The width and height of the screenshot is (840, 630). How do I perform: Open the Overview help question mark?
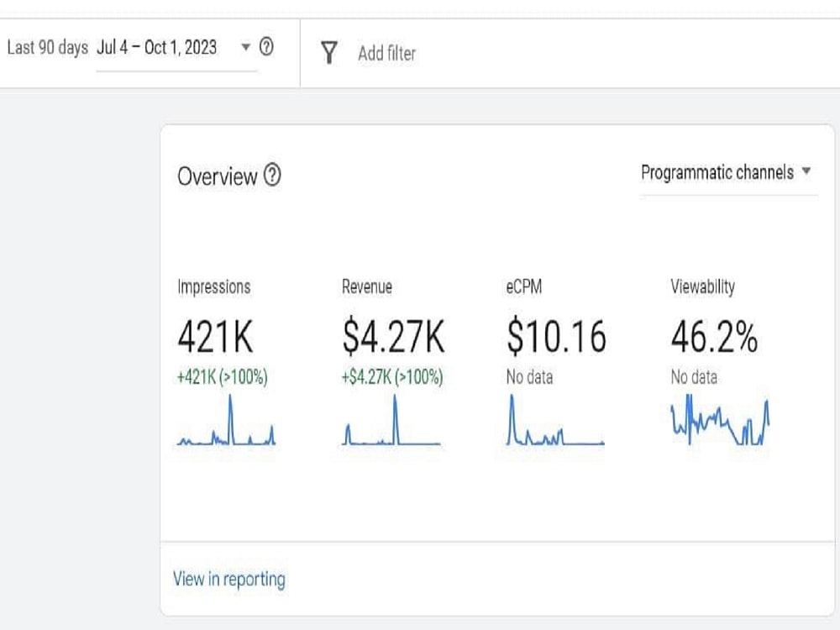[x=272, y=176]
